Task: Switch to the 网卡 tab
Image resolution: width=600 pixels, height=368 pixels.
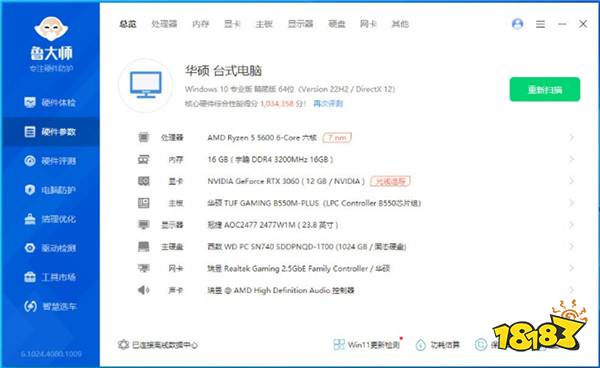Action: (368, 24)
